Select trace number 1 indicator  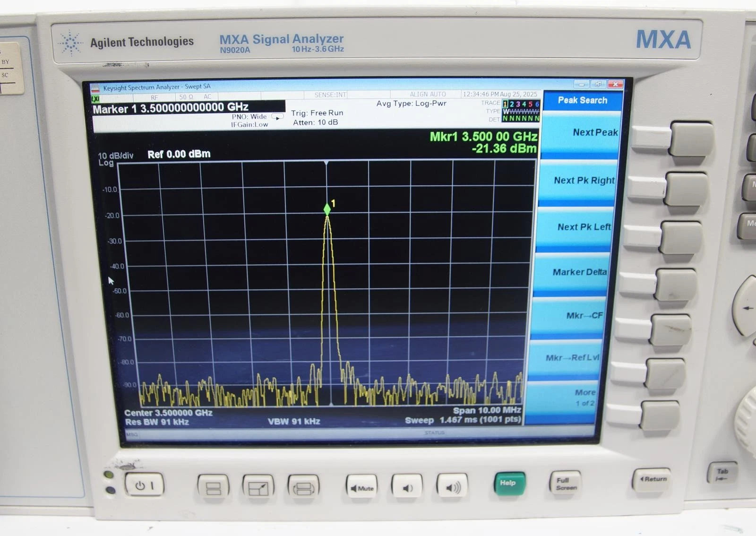point(505,104)
